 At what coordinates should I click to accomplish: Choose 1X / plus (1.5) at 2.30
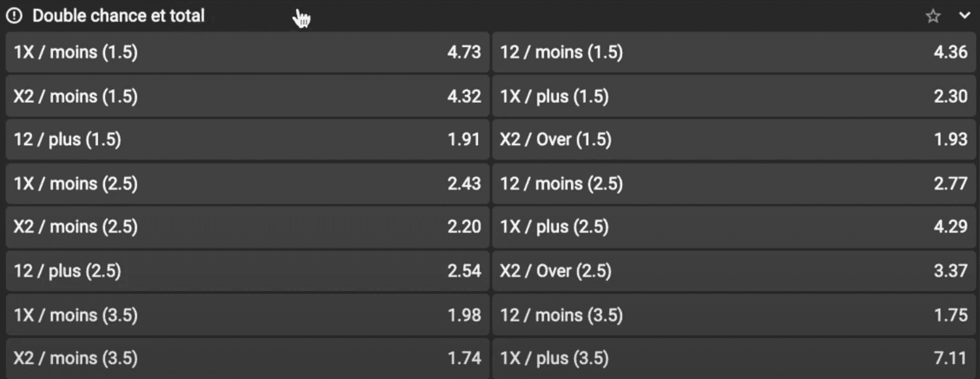click(x=734, y=96)
